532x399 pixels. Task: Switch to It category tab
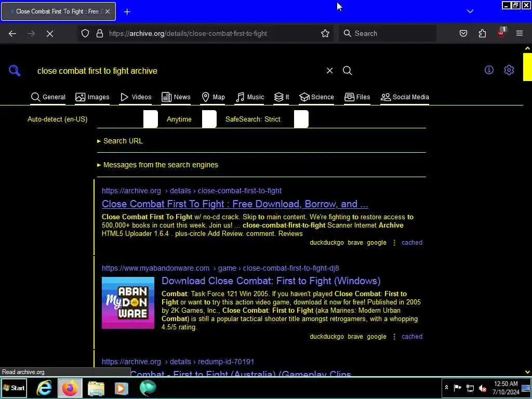click(281, 97)
